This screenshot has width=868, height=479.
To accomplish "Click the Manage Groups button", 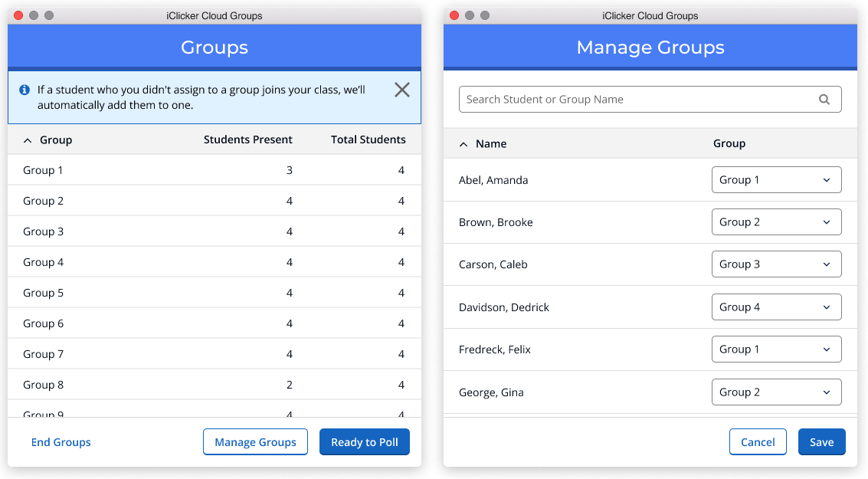I will [x=255, y=441].
